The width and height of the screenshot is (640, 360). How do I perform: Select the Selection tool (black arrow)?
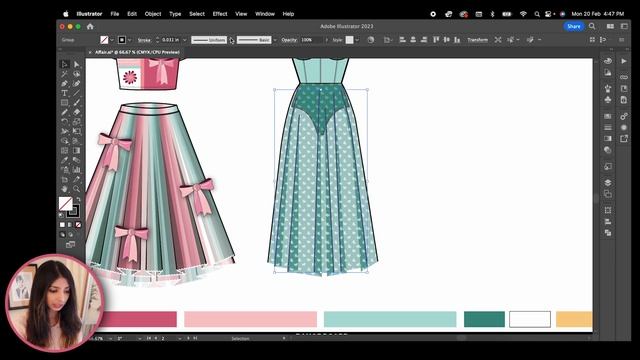tap(64, 64)
